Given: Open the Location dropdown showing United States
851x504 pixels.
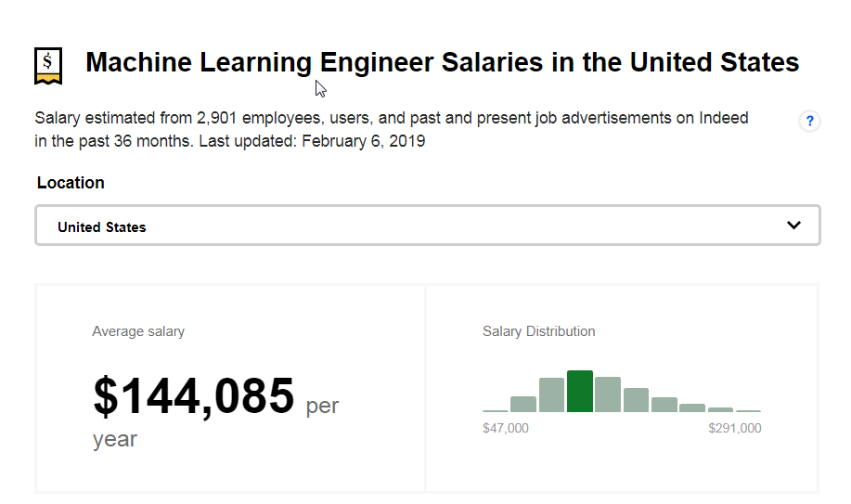Looking at the screenshot, I should 427,226.
